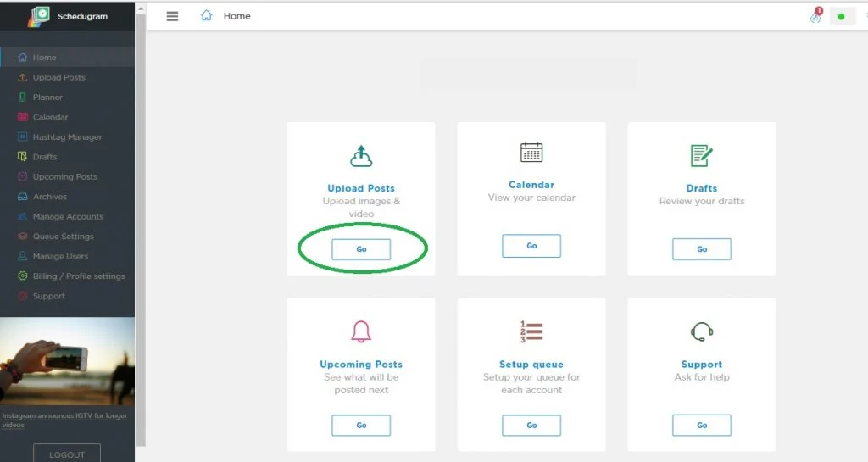Click the Drafts sidebar icon

tap(22, 157)
